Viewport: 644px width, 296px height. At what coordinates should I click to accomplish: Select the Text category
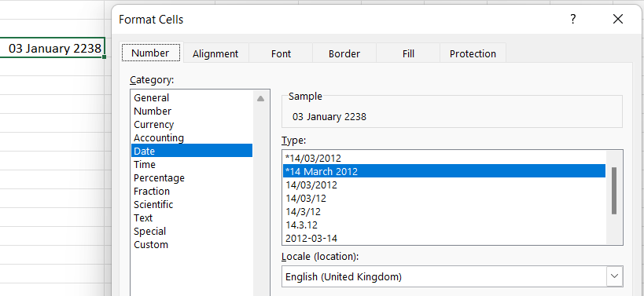pos(192,217)
